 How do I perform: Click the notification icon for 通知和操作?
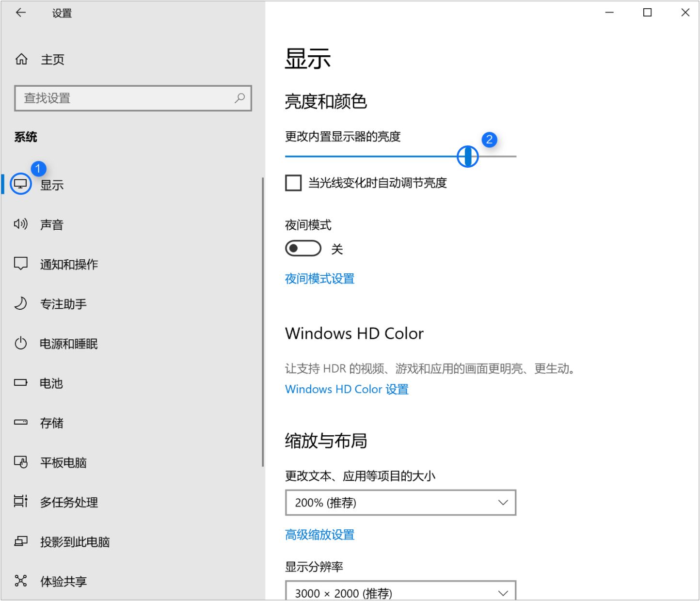click(x=21, y=264)
